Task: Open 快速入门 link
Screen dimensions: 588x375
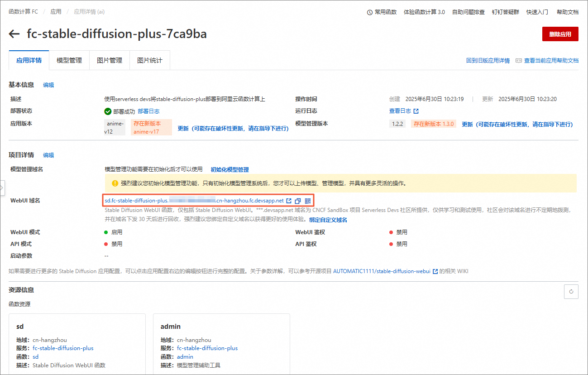Action: click(x=537, y=12)
